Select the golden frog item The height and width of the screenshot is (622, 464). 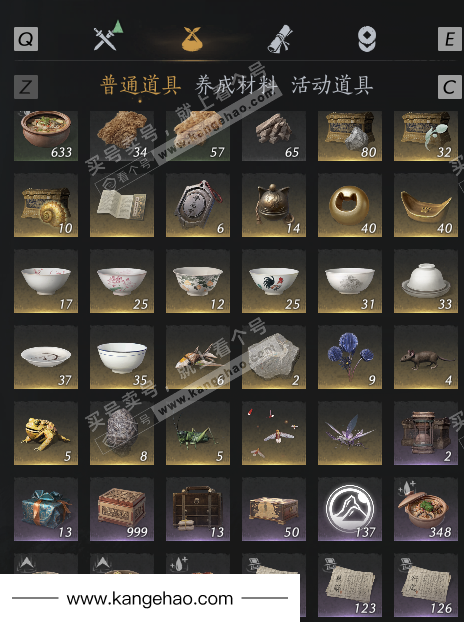coord(46,433)
